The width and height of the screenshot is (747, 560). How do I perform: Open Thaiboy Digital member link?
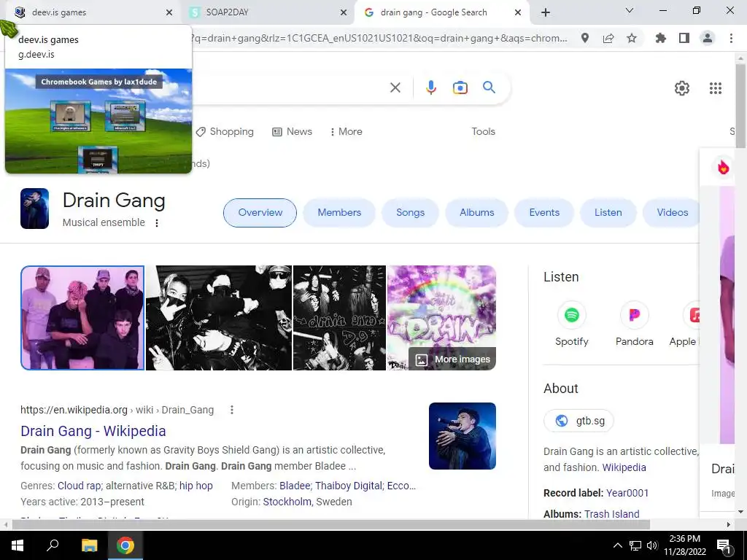349,486
